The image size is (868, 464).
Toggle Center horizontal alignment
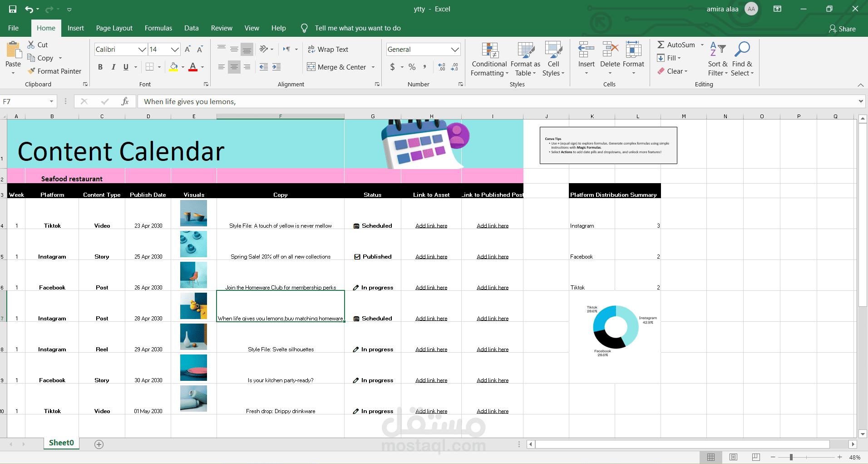(234, 67)
